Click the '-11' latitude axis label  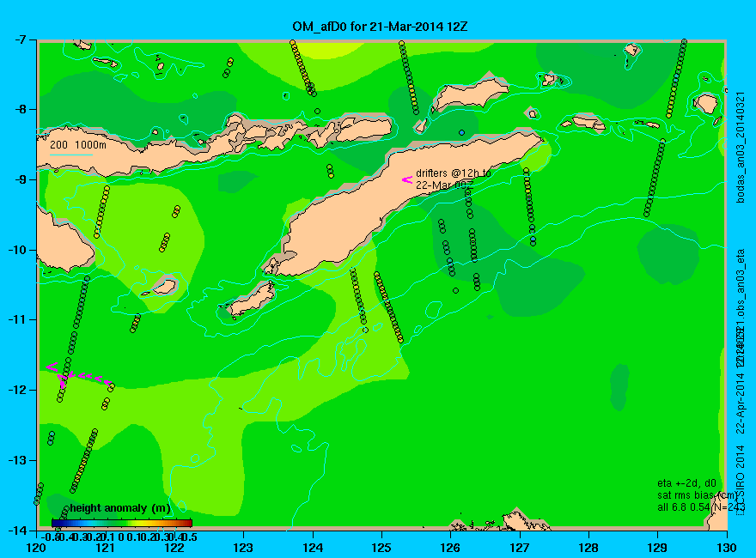(19, 320)
